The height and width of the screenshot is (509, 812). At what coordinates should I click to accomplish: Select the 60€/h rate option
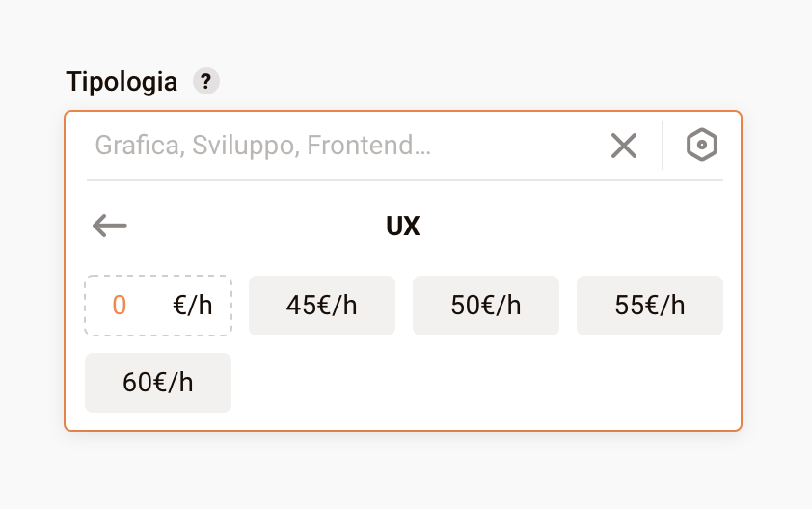tap(158, 383)
